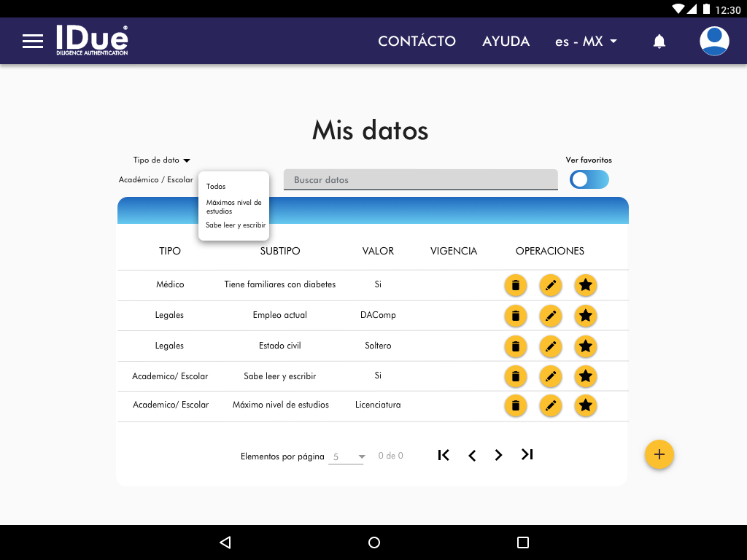Star the Máximo nivel de estudios row
This screenshot has height=560, width=747.
coord(586,405)
